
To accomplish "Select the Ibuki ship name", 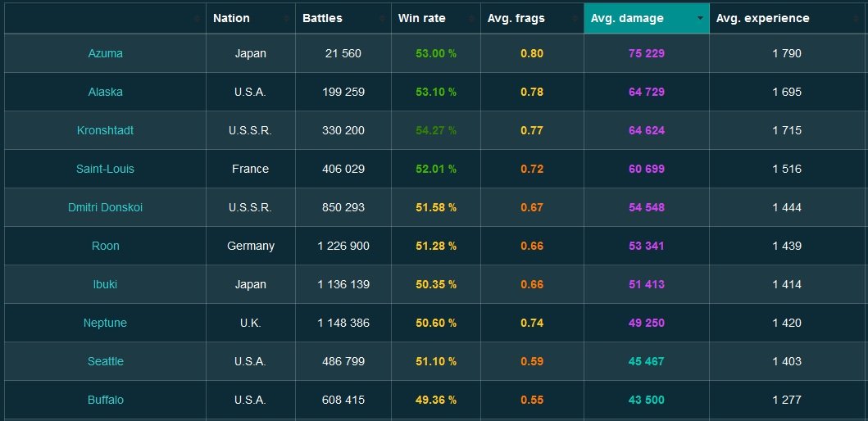I will click(105, 284).
